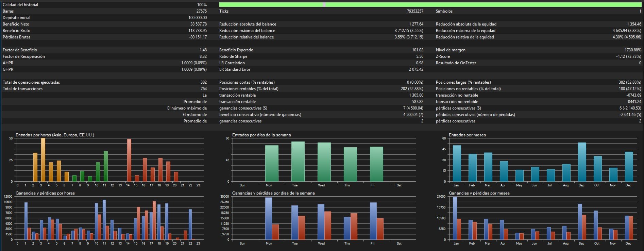
Task: Select the Z-Score value "-1.12 (73.73%)"
Action: click(x=629, y=56)
